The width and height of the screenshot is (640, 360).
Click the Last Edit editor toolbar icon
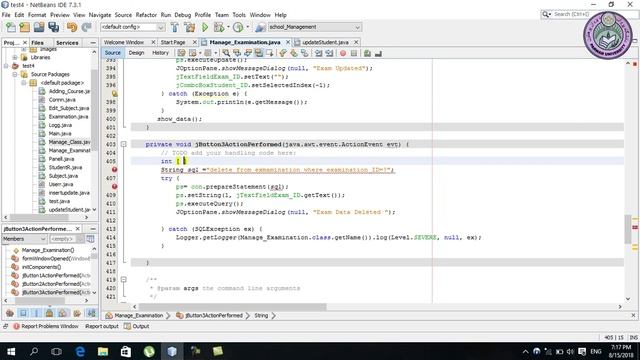(181, 53)
